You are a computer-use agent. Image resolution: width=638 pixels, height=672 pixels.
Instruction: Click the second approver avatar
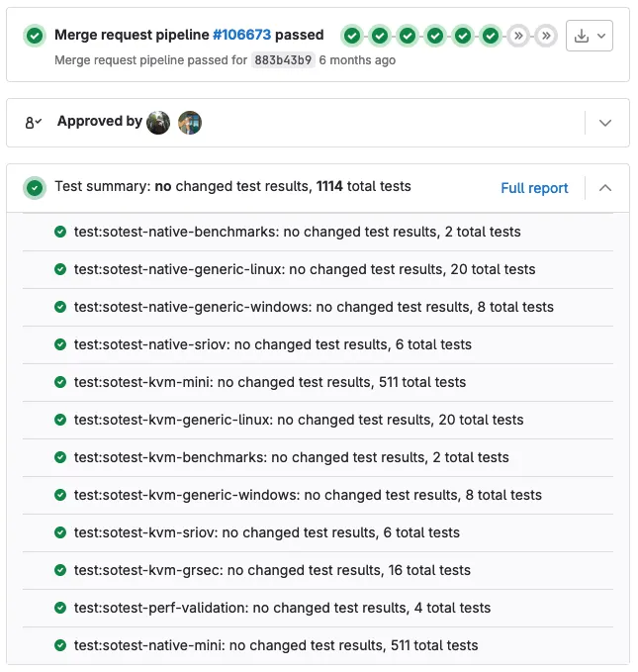click(190, 123)
